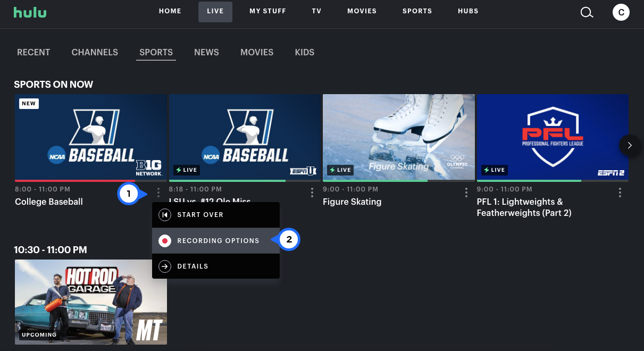The height and width of the screenshot is (351, 644).
Task: Open the Hot Rod Garage thumbnail
Action: click(x=91, y=302)
